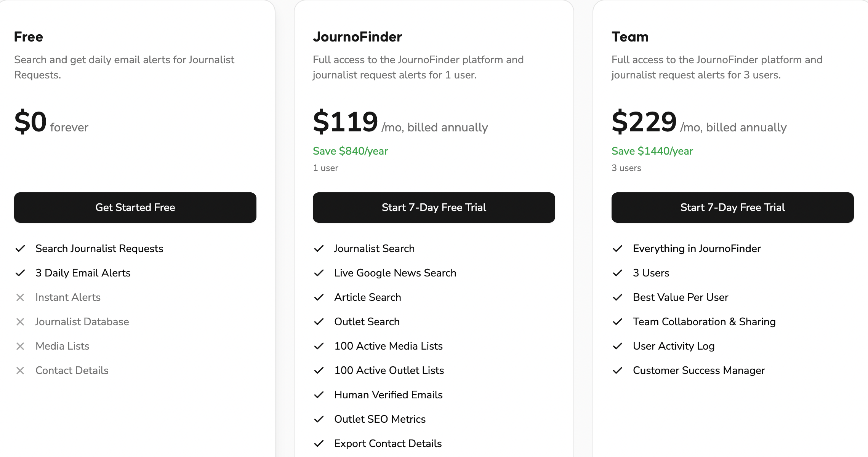Click the Free plan heading

coord(29,37)
